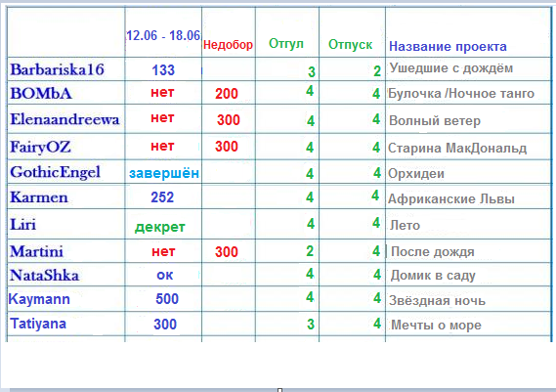
Task: Click project 'Лето'
Action: [405, 225]
